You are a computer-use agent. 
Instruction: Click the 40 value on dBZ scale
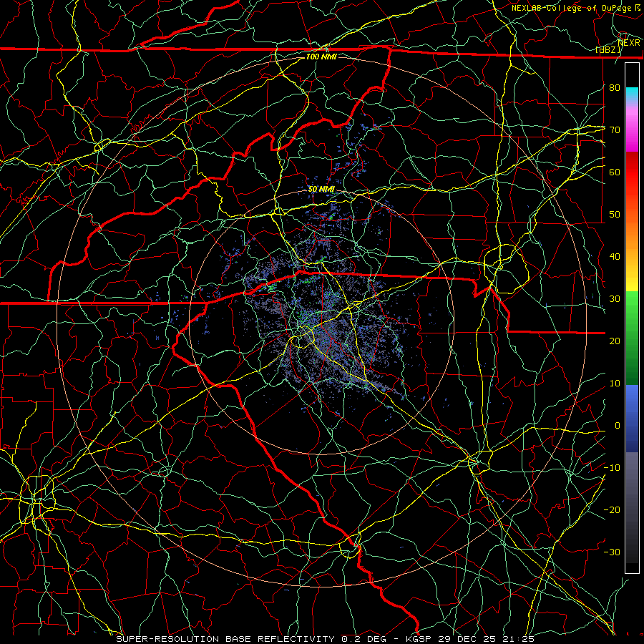pyautogui.click(x=615, y=257)
